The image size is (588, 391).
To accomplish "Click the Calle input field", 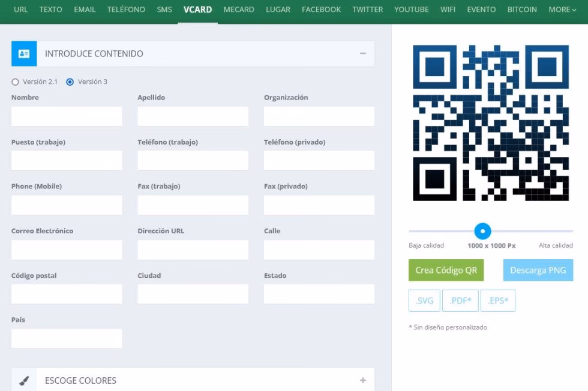I will tap(319, 249).
